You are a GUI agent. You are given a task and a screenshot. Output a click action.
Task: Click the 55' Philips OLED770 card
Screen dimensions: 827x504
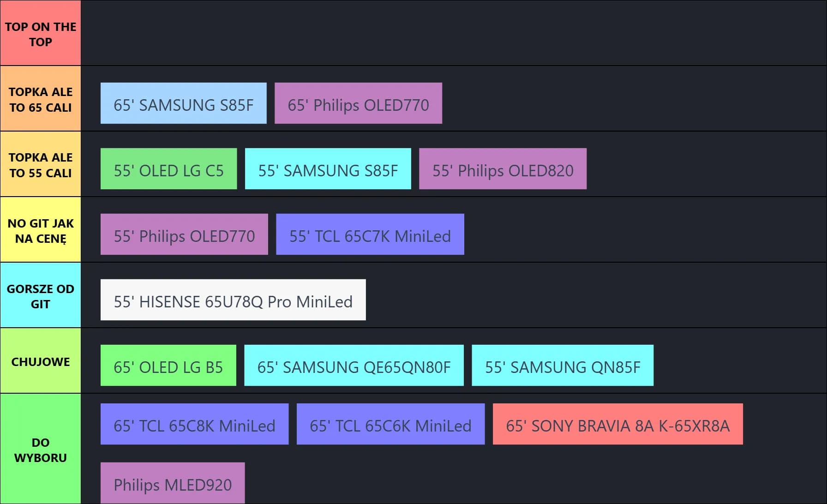pyautogui.click(x=184, y=234)
